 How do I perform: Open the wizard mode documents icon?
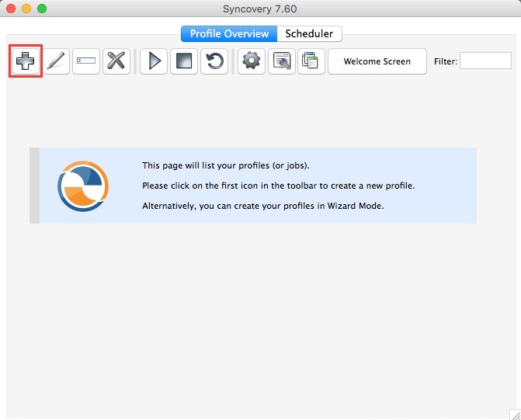point(311,61)
